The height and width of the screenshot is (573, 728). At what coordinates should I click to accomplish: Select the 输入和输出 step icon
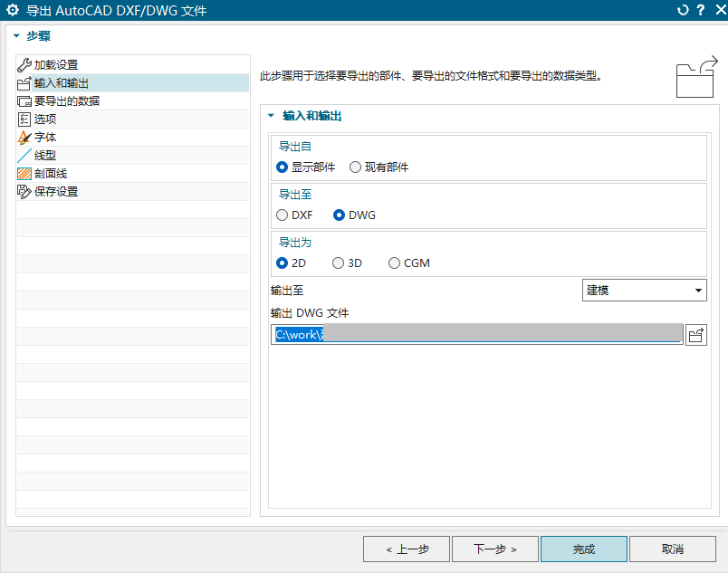(x=24, y=82)
